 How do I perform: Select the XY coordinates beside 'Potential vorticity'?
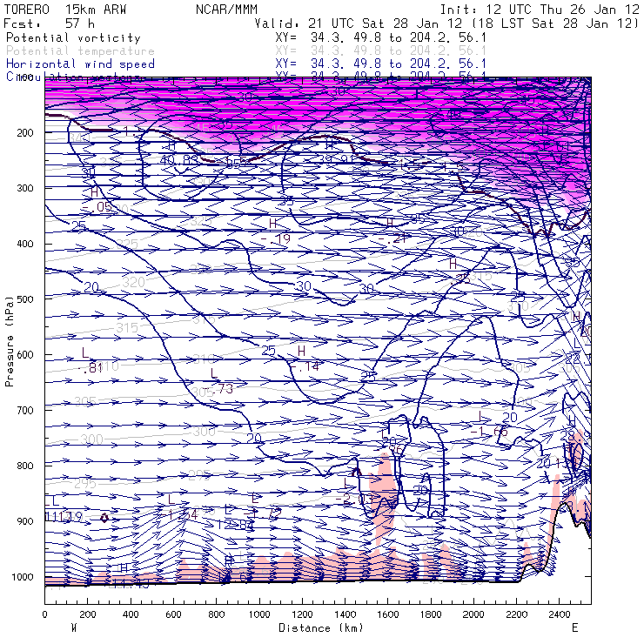380,37
